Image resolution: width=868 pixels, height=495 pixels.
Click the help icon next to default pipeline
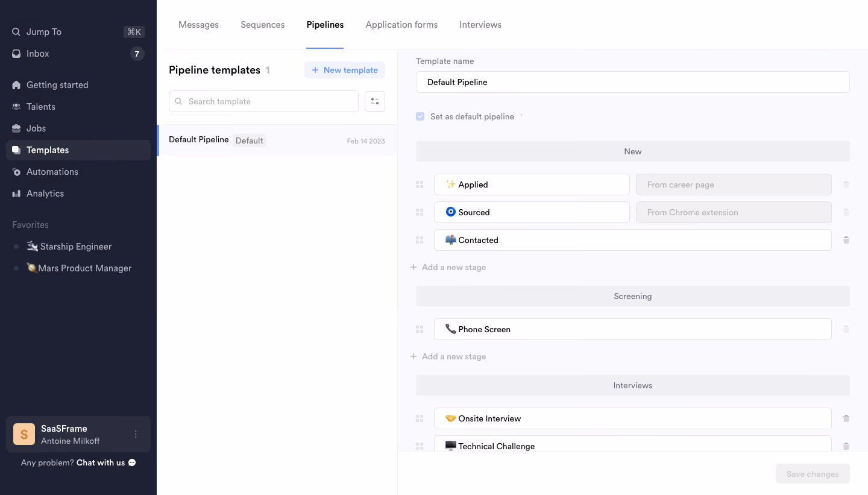point(521,116)
